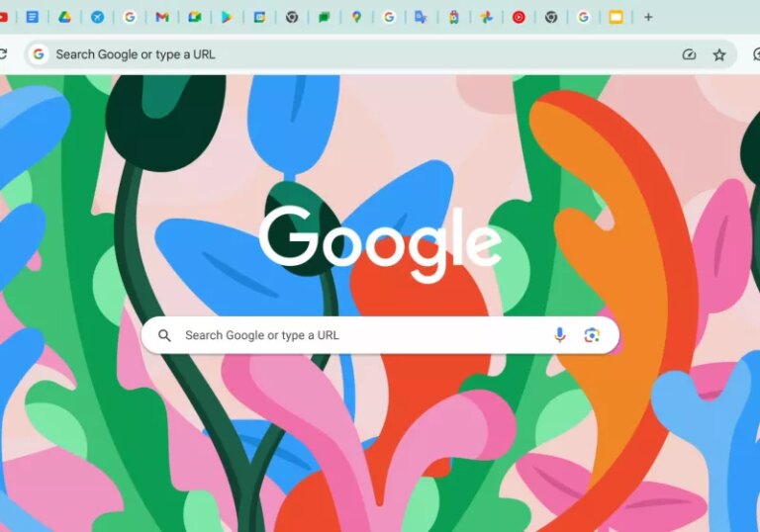Select the Google tab beside Slides tab

pyautogui.click(x=584, y=18)
